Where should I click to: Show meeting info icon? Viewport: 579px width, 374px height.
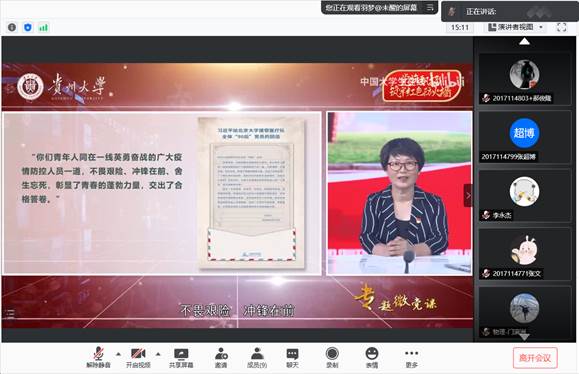tap(12, 27)
